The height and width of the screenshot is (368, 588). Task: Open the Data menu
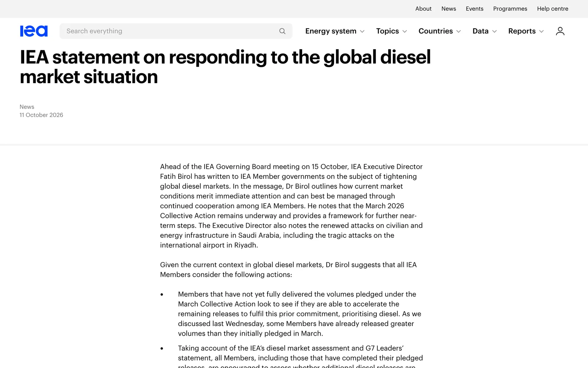[480, 31]
